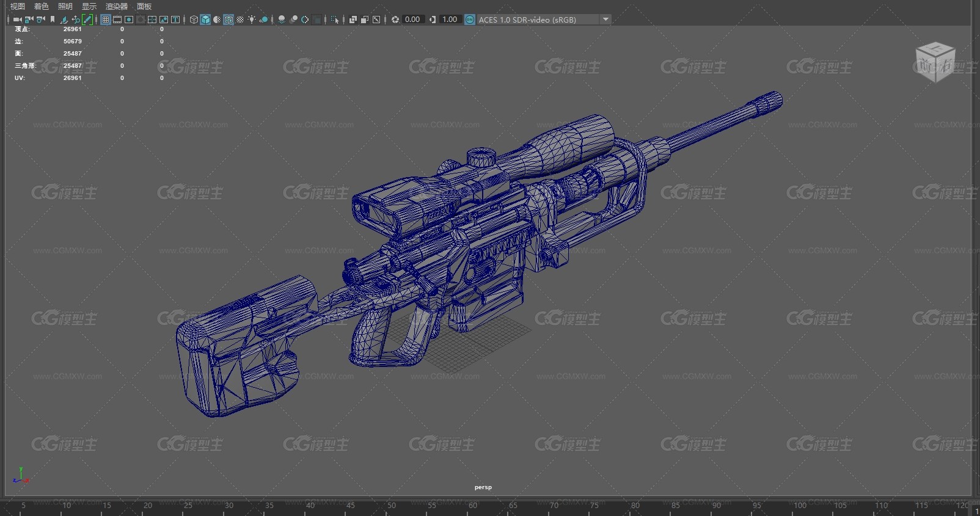Screen dimensions: 980x516
Task: Click Multisample Anti-aliasing icon
Action: 305,20
